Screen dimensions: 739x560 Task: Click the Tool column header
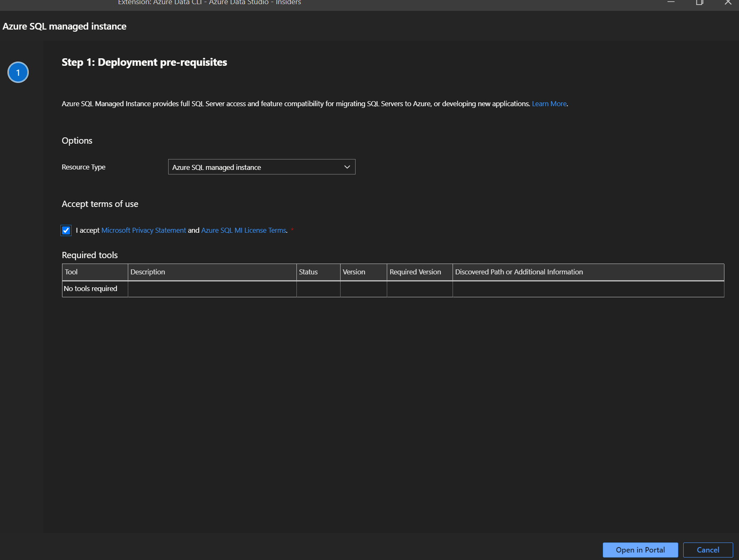72,272
